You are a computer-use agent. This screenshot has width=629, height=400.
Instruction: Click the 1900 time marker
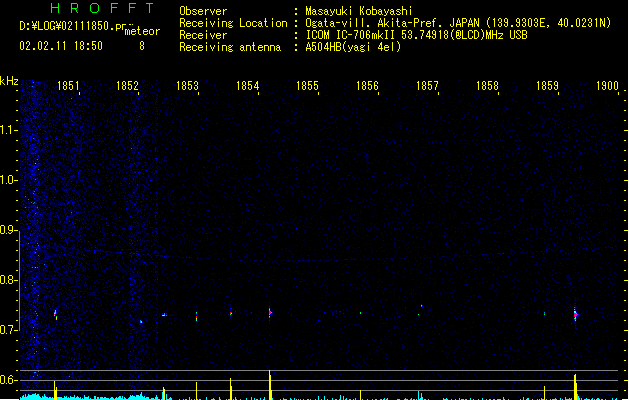(x=607, y=86)
